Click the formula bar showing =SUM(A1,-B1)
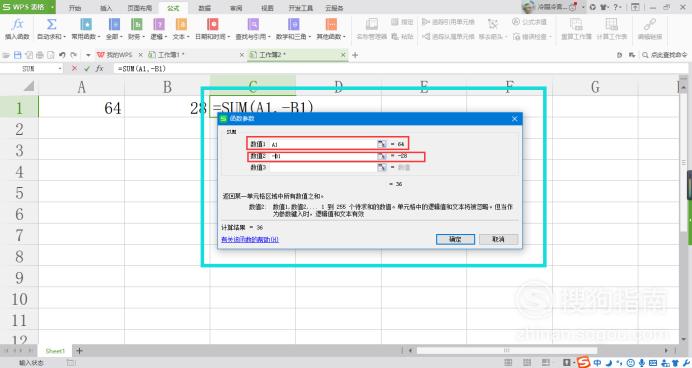This screenshot has width=692, height=368. pos(400,68)
